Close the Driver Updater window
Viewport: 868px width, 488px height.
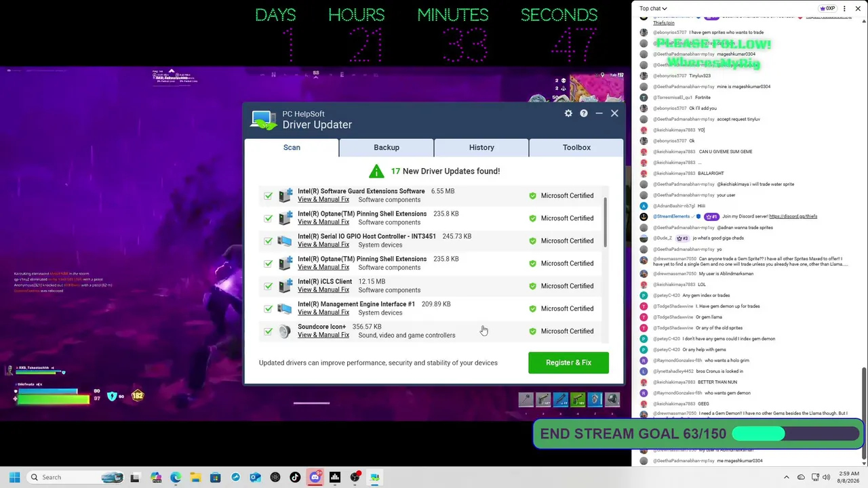coord(614,113)
